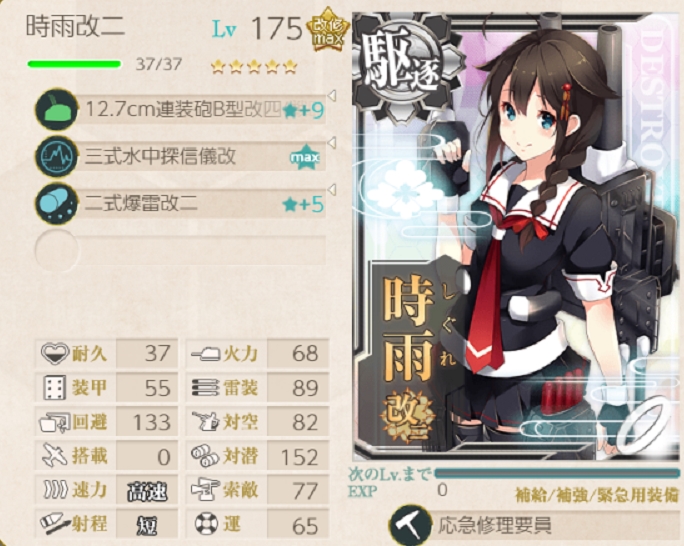This screenshot has height=546, width=684.
Task: Click the Shigure ship card artwork
Action: click(x=517, y=236)
